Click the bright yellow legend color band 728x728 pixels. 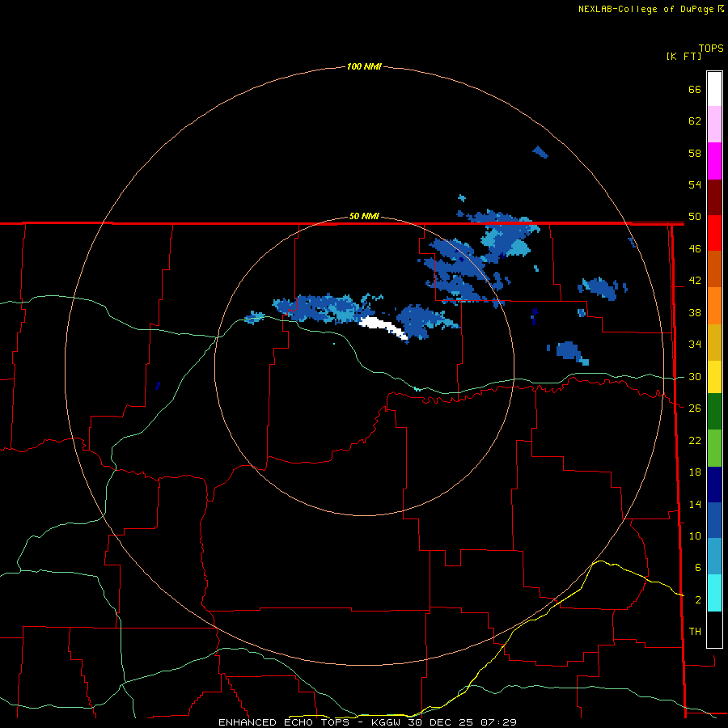click(714, 377)
